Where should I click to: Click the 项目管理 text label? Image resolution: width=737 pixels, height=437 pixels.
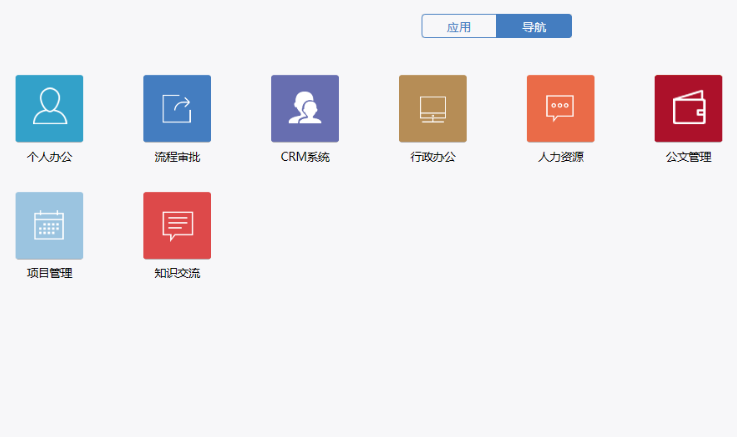pos(49,273)
